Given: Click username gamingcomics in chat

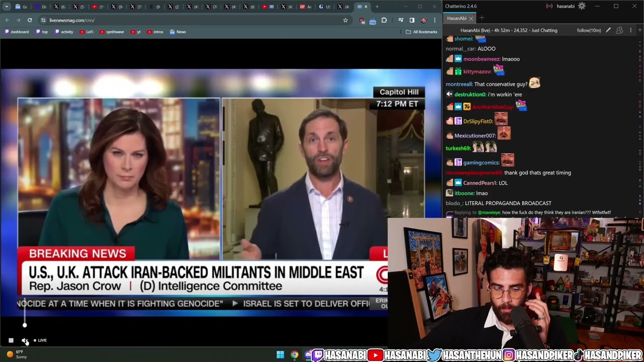Looking at the screenshot, I should tap(482, 162).
